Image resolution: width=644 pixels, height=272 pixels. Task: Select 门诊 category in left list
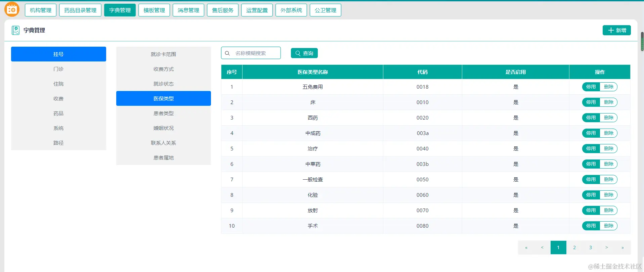[58, 69]
